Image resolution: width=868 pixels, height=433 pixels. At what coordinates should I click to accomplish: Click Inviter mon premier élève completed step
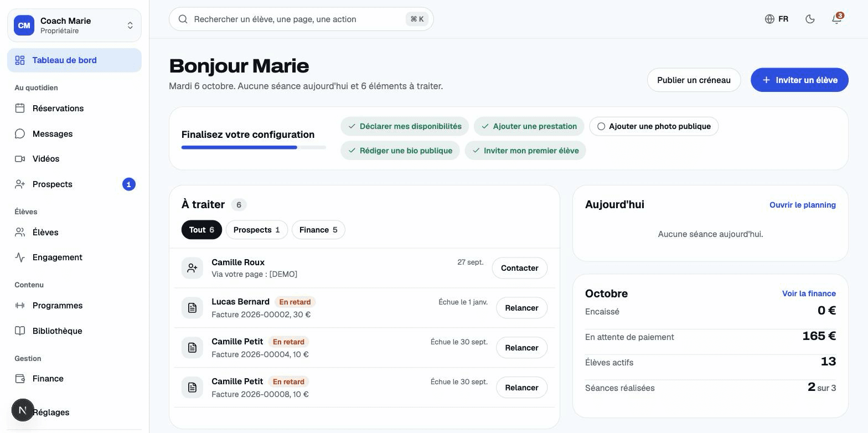pyautogui.click(x=525, y=151)
